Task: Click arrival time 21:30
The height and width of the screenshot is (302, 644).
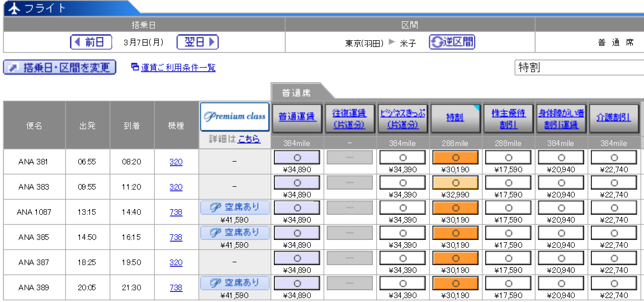Action: coord(131,287)
